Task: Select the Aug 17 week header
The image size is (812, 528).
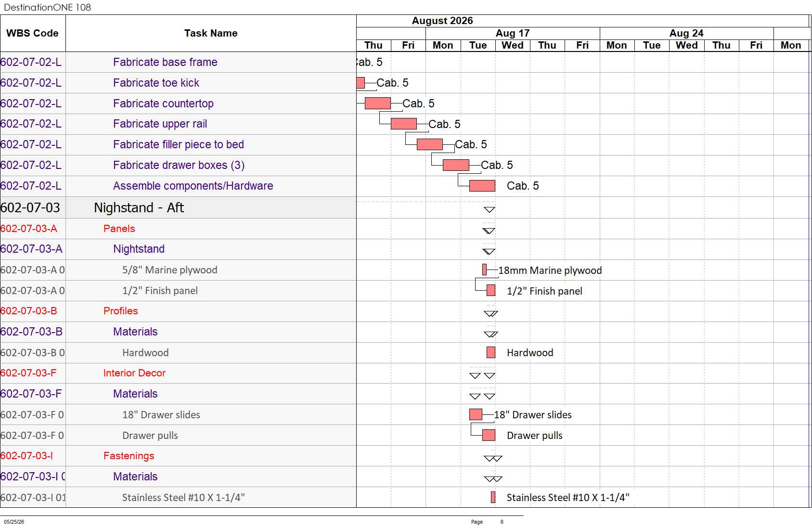Action: (513, 33)
